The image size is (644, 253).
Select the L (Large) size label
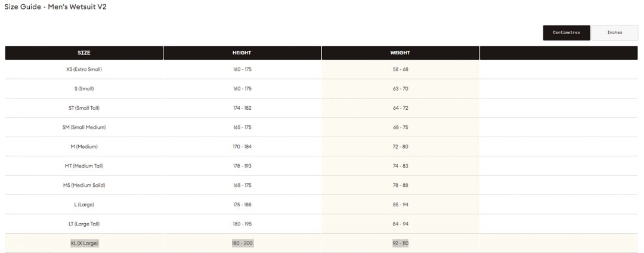point(84,205)
